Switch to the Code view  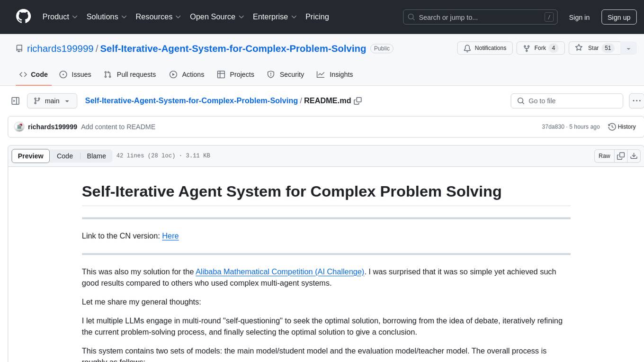click(65, 156)
